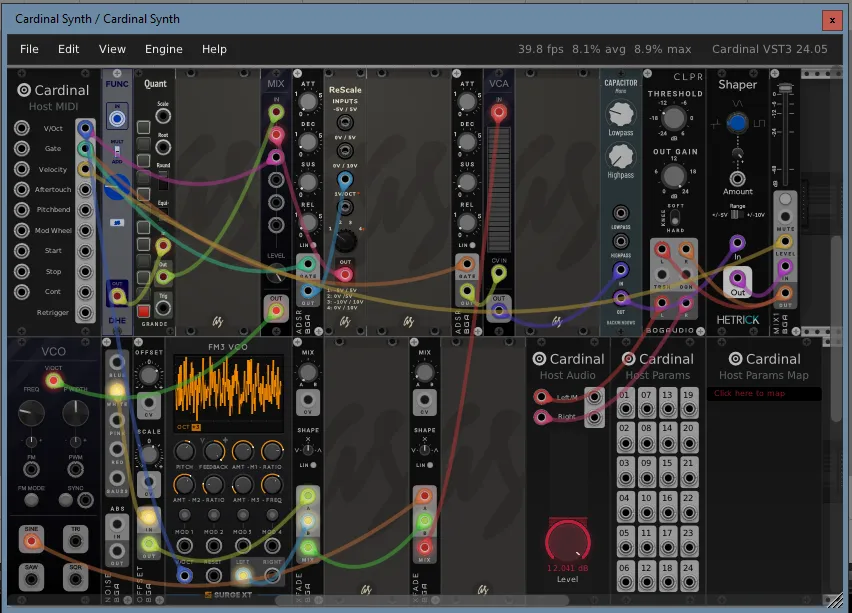Click the Host MIDI Start output jack
The height and width of the screenshot is (613, 852).
(85, 251)
